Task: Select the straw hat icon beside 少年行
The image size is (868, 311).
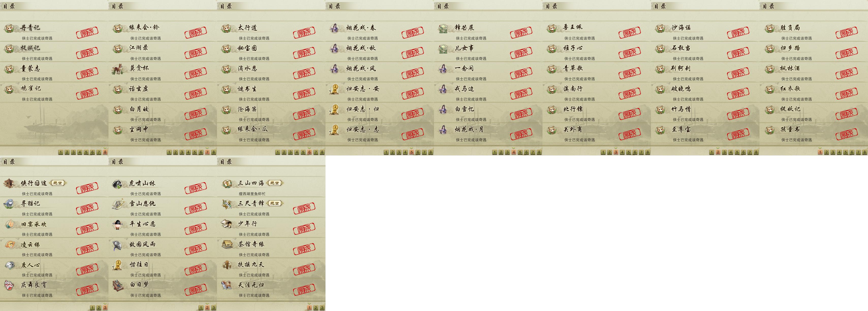Action: [x=226, y=224]
